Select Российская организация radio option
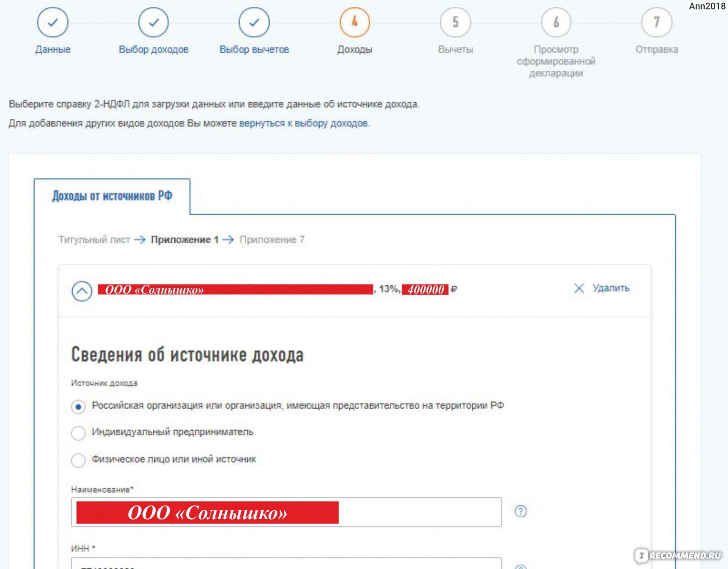 pyautogui.click(x=78, y=407)
